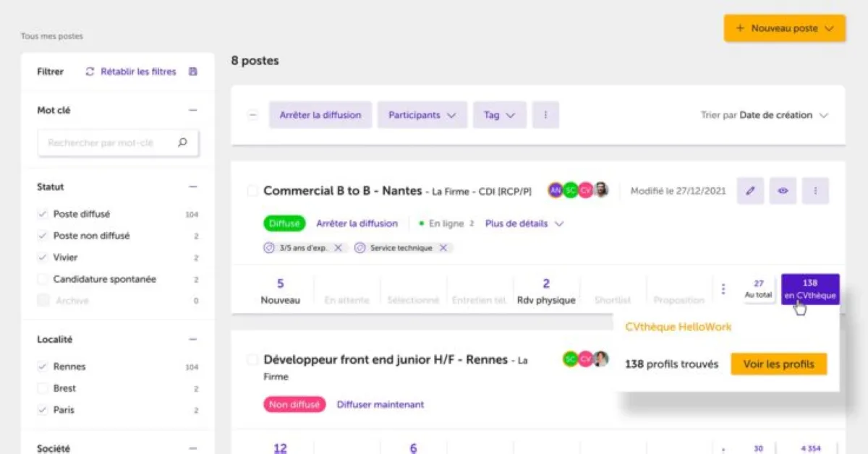
Task: Click the eye preview icon for Commercial B to B
Action: tap(783, 191)
